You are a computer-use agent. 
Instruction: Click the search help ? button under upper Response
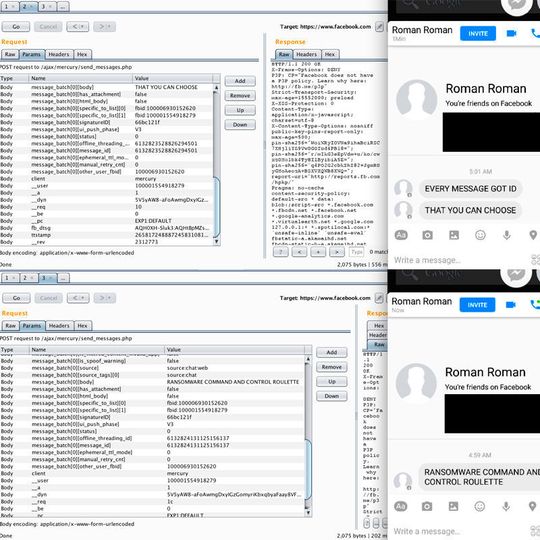(281, 252)
